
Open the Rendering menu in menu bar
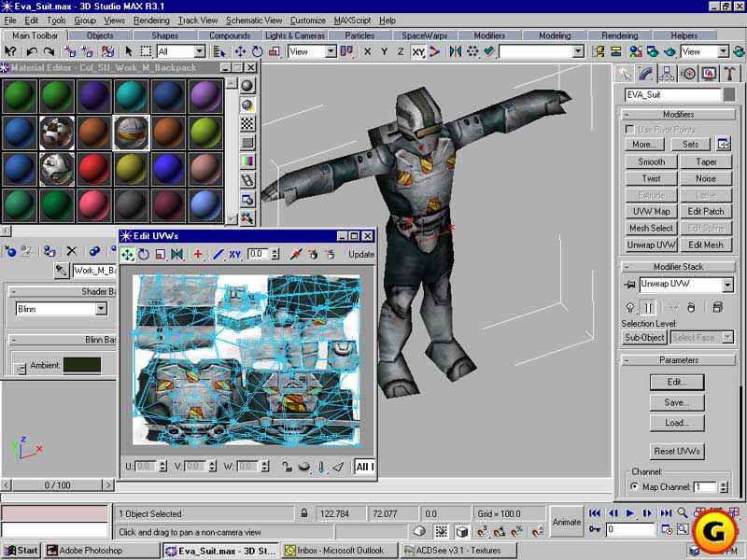tap(151, 21)
